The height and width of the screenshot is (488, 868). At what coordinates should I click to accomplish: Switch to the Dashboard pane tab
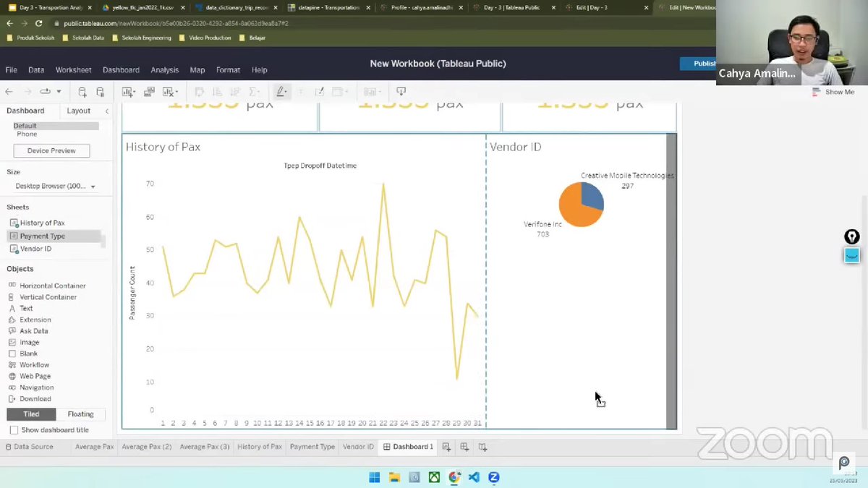25,111
